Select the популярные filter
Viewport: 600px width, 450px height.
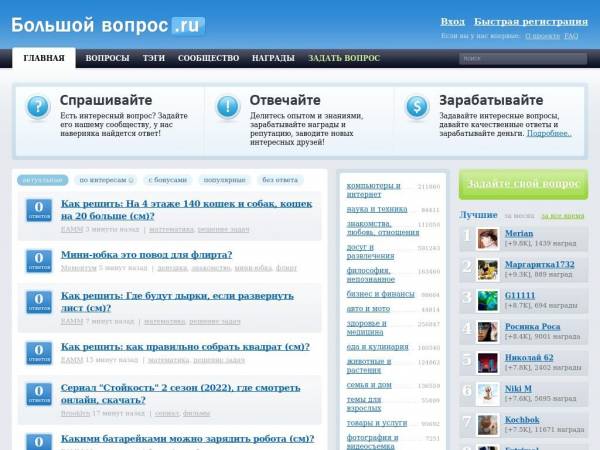click(x=224, y=180)
